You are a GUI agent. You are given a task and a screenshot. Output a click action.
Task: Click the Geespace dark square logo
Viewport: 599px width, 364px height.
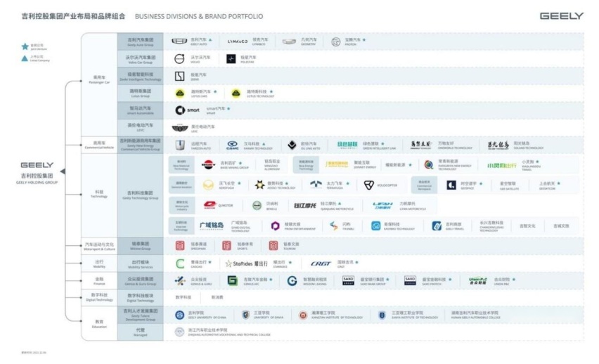[451, 186]
